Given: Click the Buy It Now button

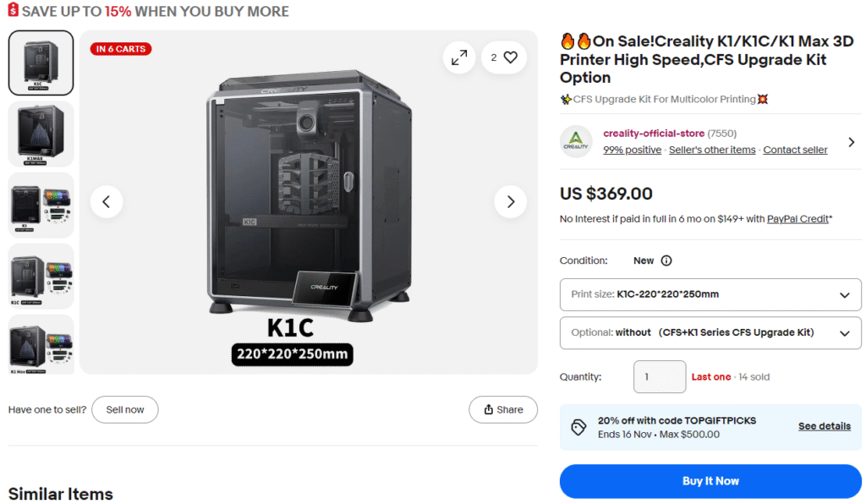Looking at the screenshot, I should (710, 481).
